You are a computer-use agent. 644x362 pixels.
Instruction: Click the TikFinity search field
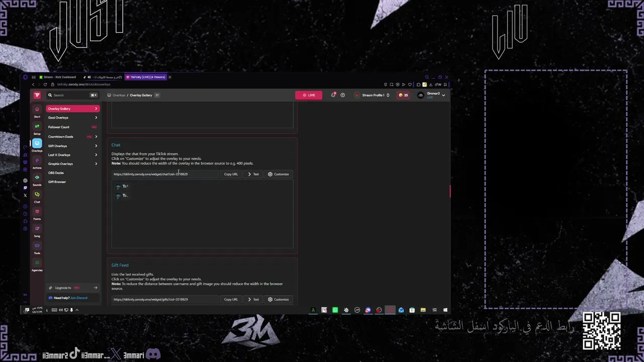(72, 95)
